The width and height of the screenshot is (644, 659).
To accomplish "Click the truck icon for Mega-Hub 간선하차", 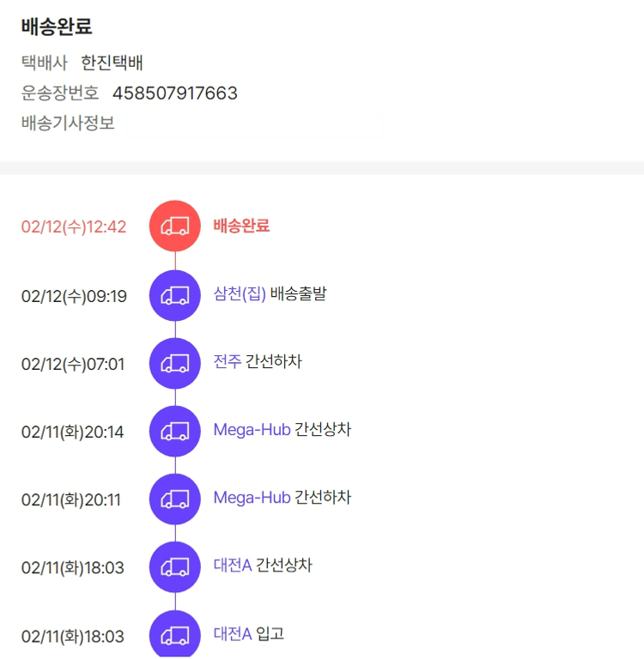I will 175,499.
